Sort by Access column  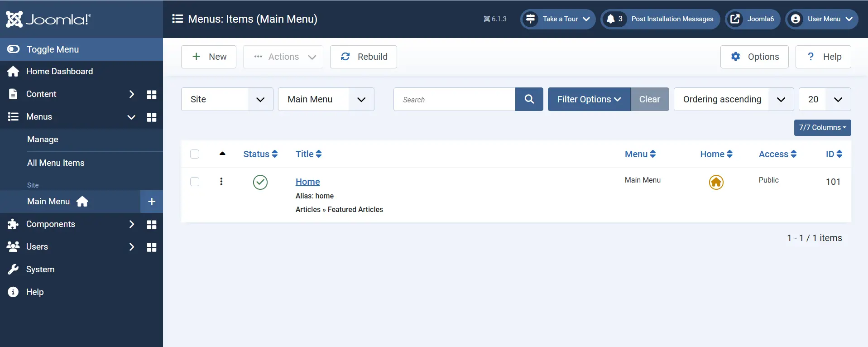tap(778, 154)
